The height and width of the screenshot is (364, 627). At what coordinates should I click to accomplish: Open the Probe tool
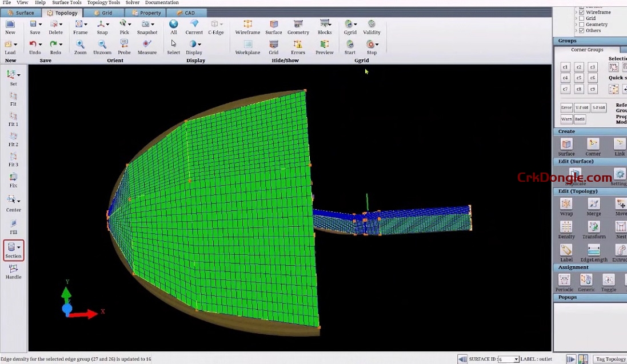pos(124,46)
